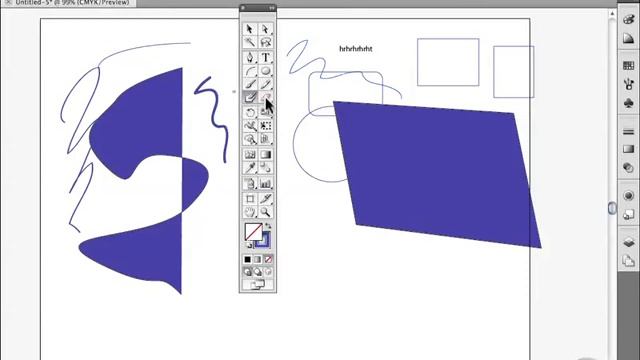Enable Draw Behind mode
The width and height of the screenshot is (640, 360).
(x=258, y=272)
